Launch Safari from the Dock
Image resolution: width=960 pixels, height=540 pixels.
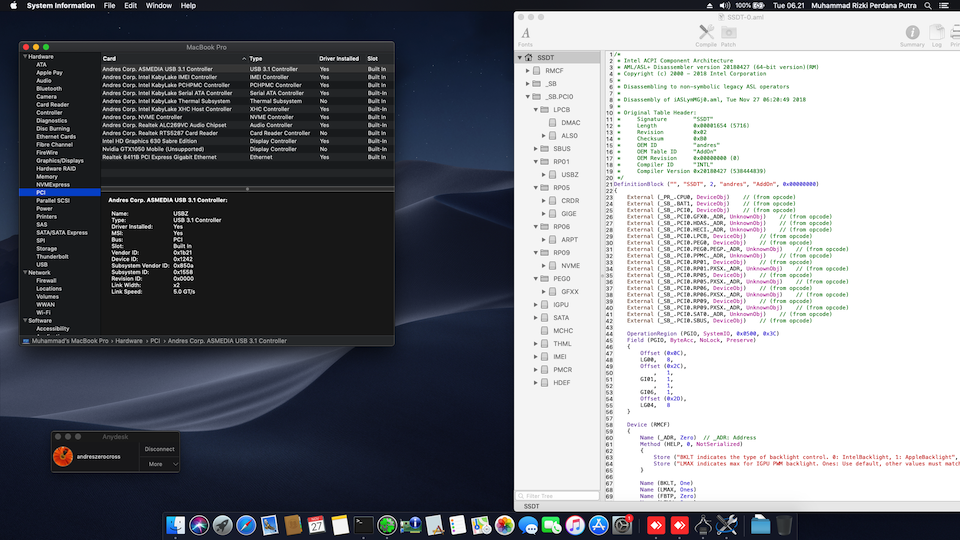(x=245, y=524)
